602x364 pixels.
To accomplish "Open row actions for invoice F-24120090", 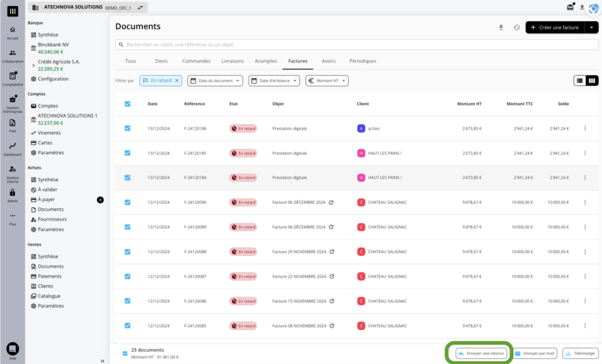I will [585, 202].
